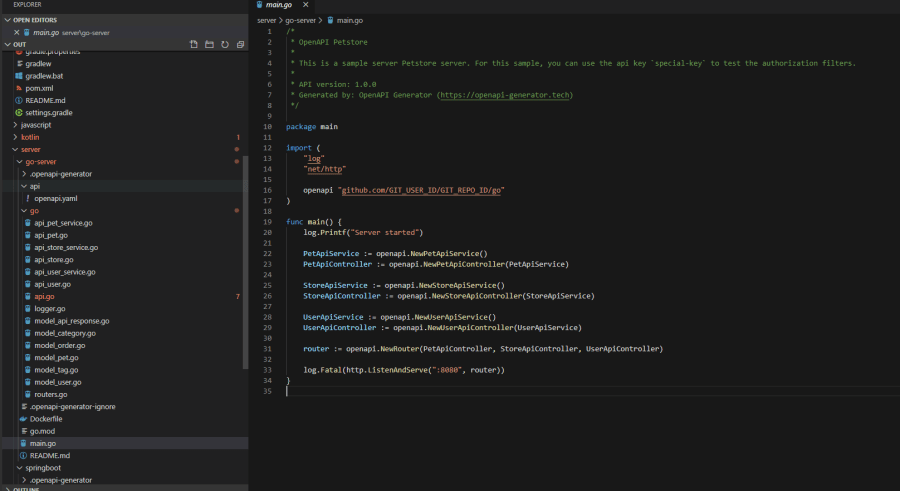Viewport: 900px width, 491px height.
Task: Click the Dockerfile whale icon
Action: point(23,419)
